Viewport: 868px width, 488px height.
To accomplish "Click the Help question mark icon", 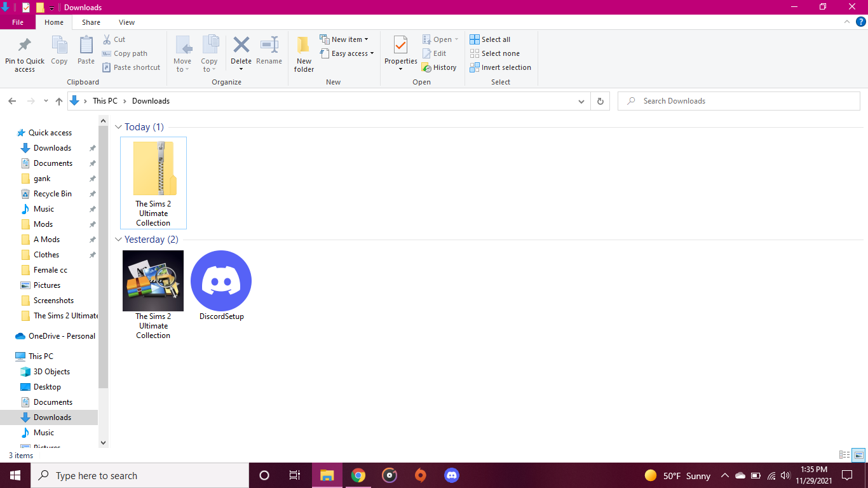I will coord(861,22).
